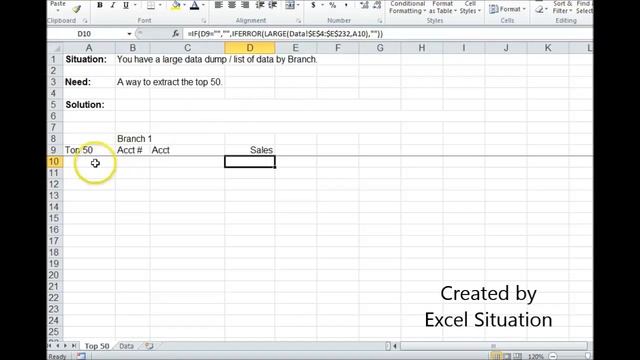Switch to Normal view in status bar
The image size is (640, 360).
coord(496,356)
